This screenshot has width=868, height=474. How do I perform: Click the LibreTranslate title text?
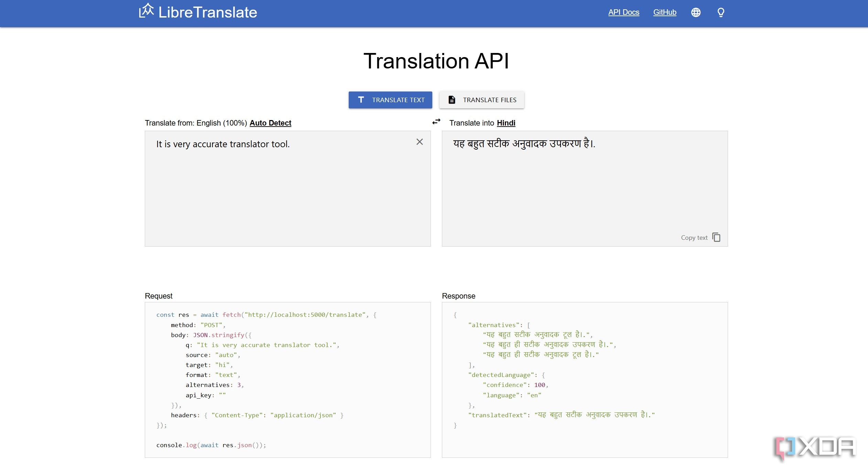coord(208,12)
